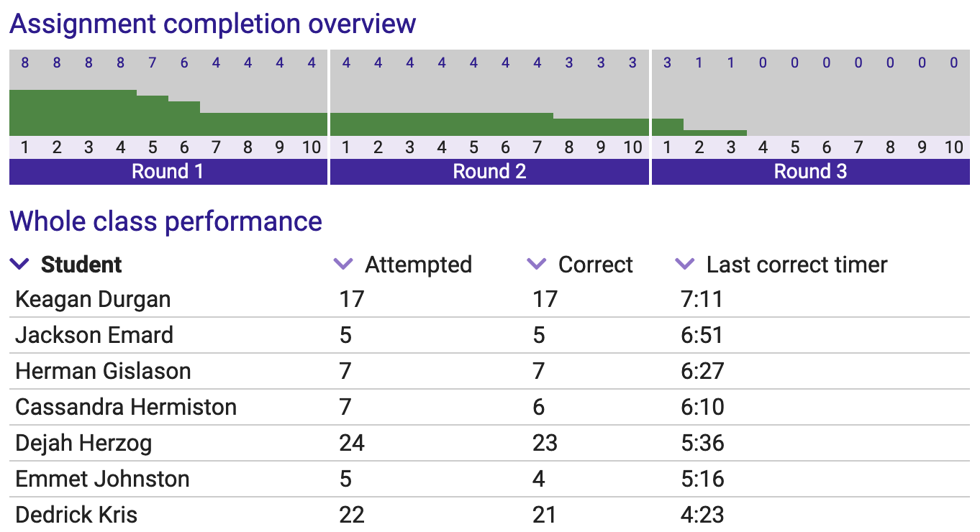Select student Keagan Durgan
Image resolution: width=980 pixels, height=532 pixels.
pyautogui.click(x=91, y=299)
